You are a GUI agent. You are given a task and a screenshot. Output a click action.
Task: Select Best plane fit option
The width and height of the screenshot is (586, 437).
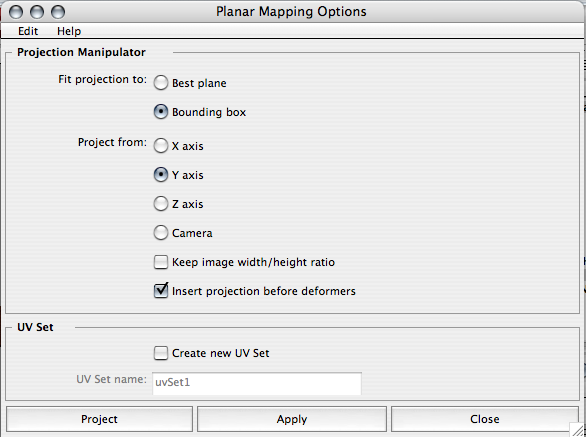161,83
